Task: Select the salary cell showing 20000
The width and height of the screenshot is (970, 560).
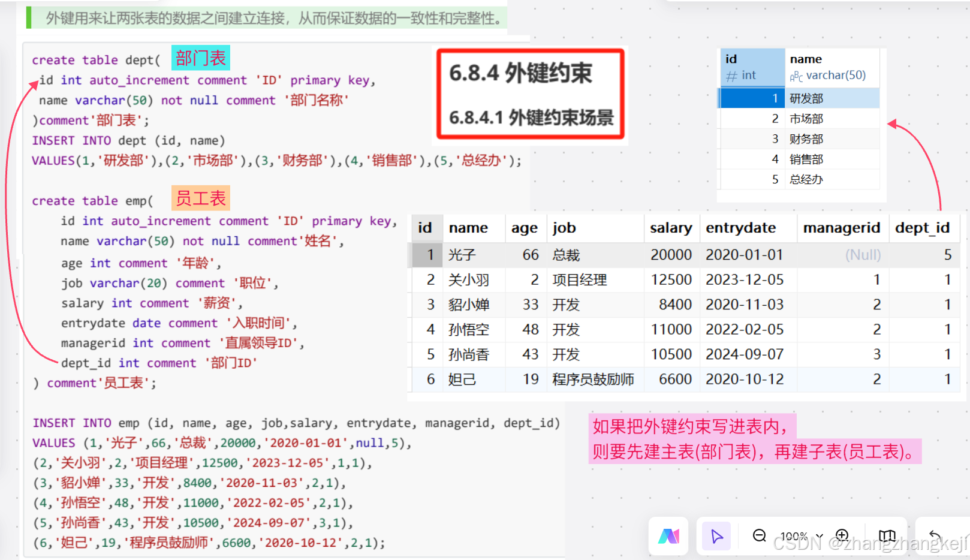Action: (670, 254)
